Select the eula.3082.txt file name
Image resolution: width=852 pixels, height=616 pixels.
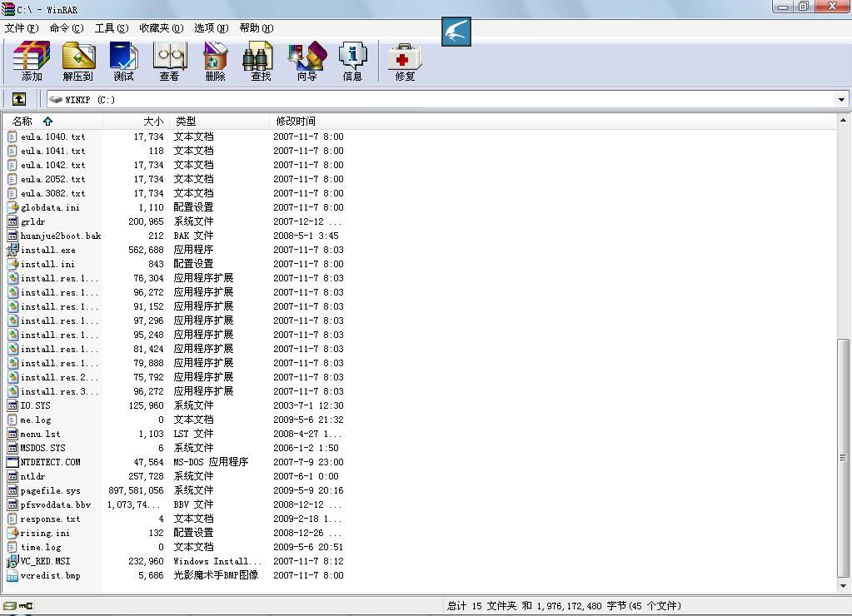coord(52,193)
